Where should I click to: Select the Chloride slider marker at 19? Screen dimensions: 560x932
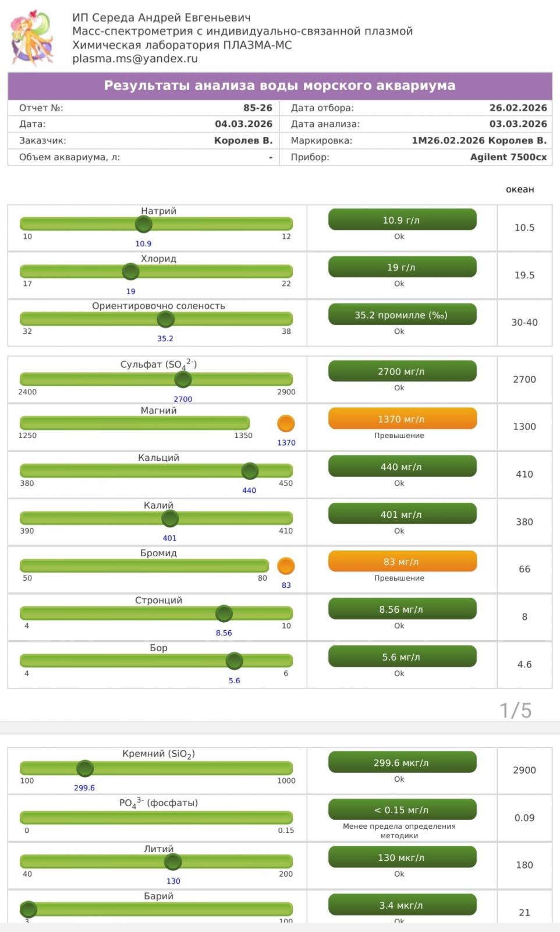[x=130, y=271]
